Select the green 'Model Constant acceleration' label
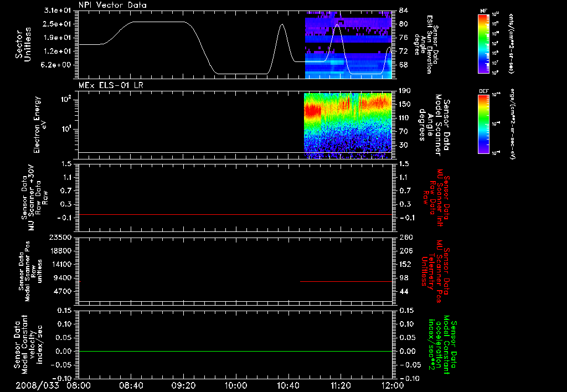The height and width of the screenshot is (392, 567). tap(442, 344)
